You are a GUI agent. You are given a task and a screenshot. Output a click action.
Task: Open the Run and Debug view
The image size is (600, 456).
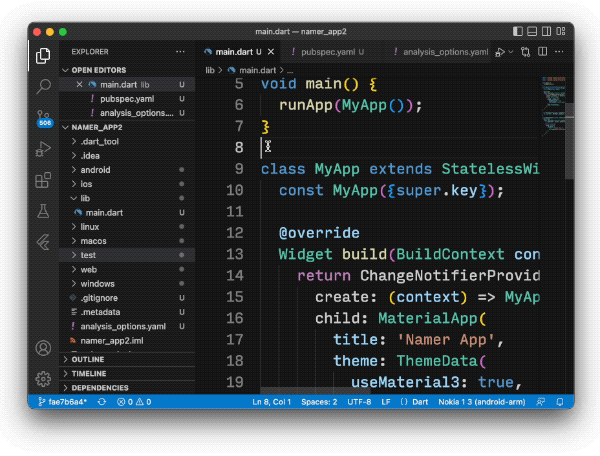(x=43, y=149)
